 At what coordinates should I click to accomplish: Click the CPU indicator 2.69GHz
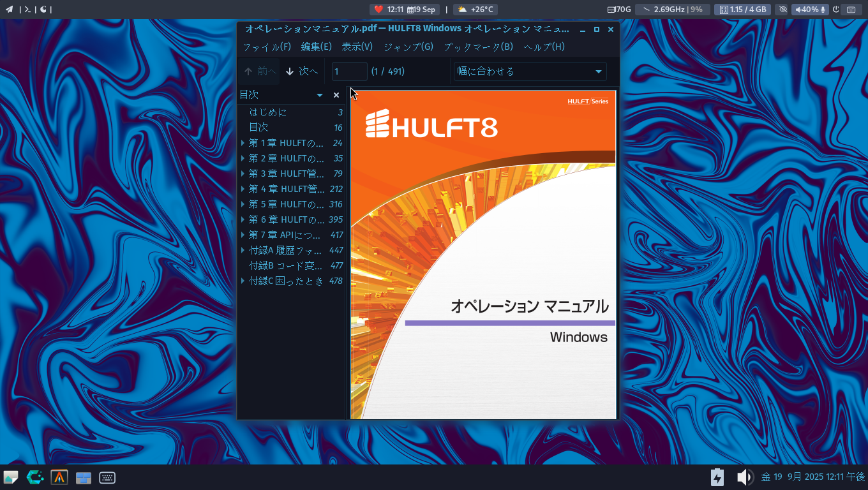(x=673, y=10)
